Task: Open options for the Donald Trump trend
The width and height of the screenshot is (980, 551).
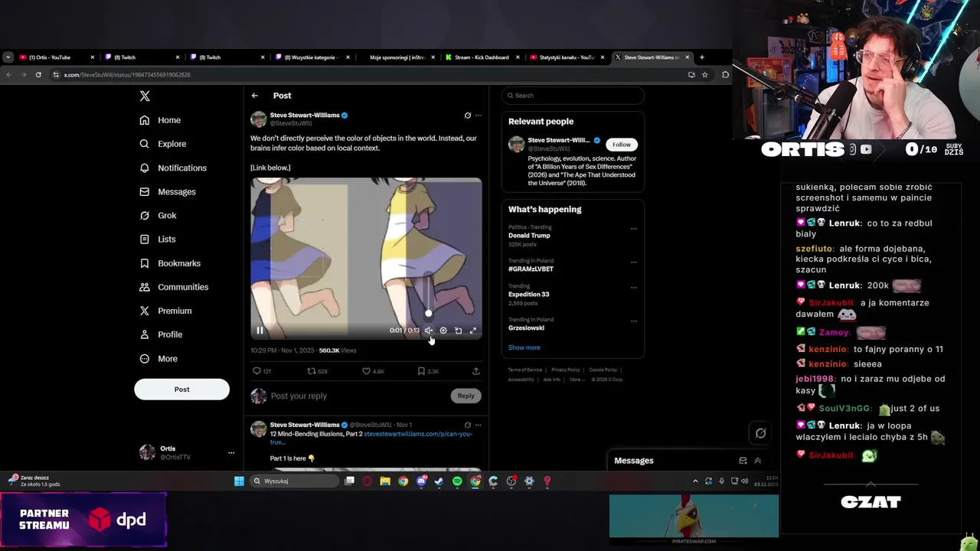Action: pos(634,228)
